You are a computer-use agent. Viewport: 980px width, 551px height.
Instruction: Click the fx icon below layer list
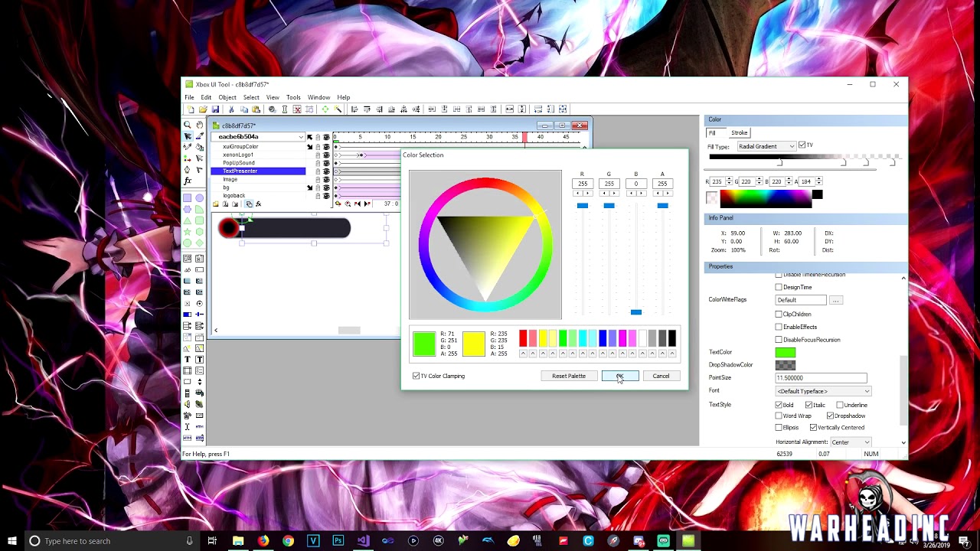(258, 204)
